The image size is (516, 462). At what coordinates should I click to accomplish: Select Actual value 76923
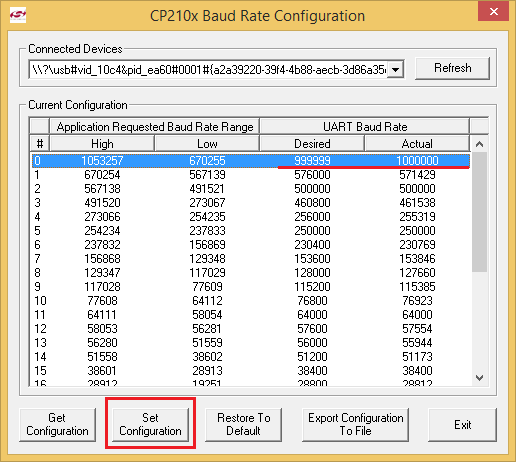tap(417, 301)
